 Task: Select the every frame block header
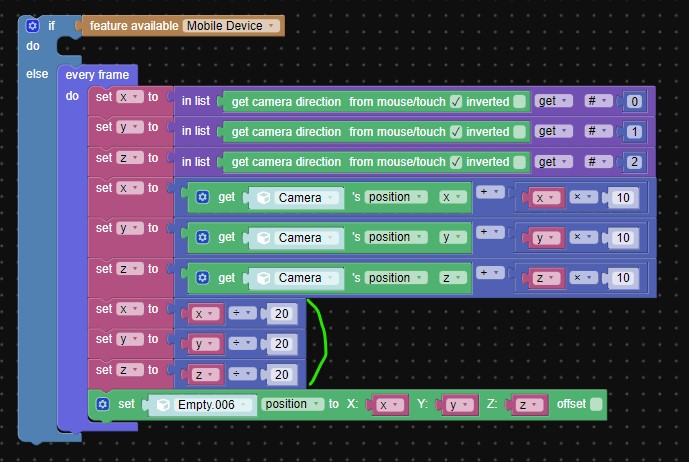97,75
